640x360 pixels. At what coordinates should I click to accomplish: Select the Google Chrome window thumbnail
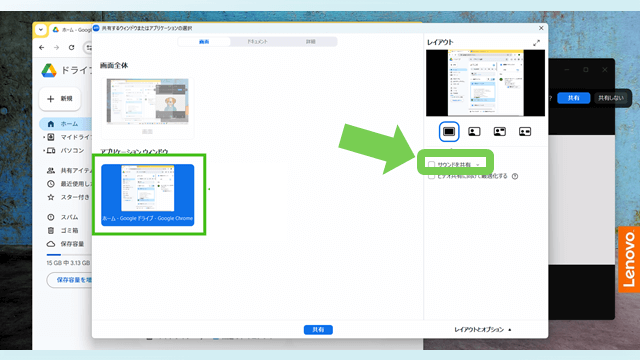tap(148, 195)
